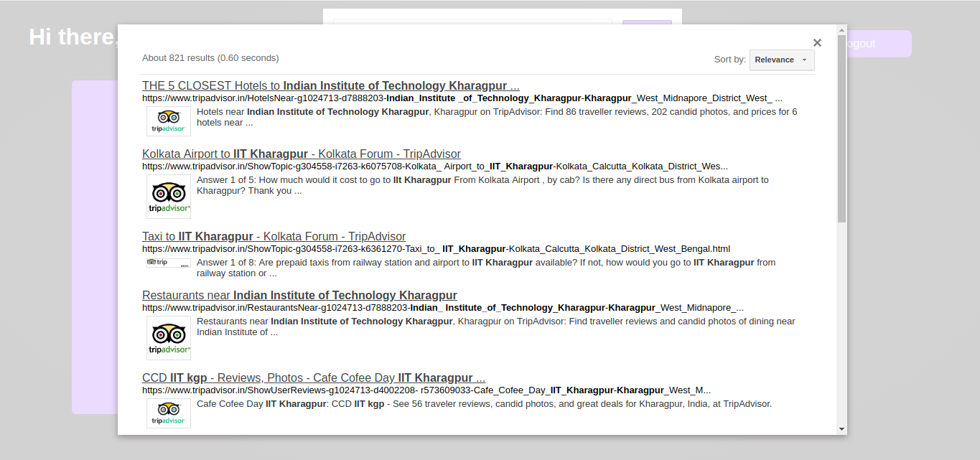Click TripAdvisor thumbnail beside CCD IIT kgp result
Screen dimensions: 980x460
click(x=169, y=413)
